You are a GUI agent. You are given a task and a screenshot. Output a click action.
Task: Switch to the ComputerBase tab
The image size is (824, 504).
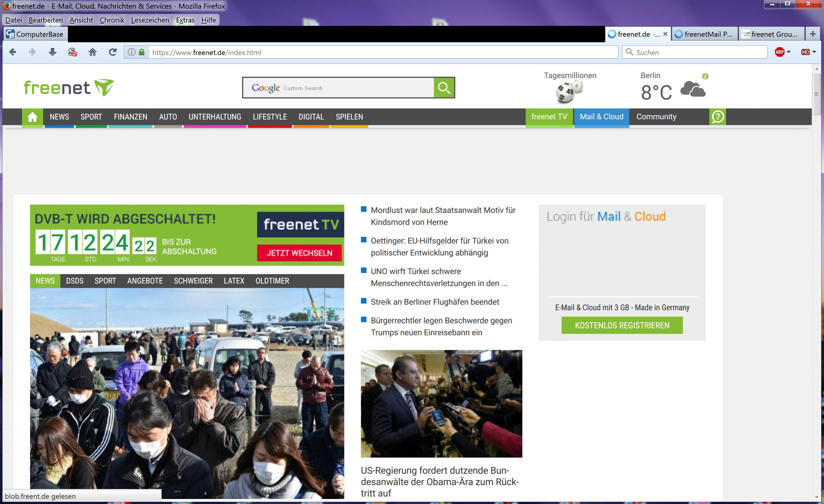35,34
